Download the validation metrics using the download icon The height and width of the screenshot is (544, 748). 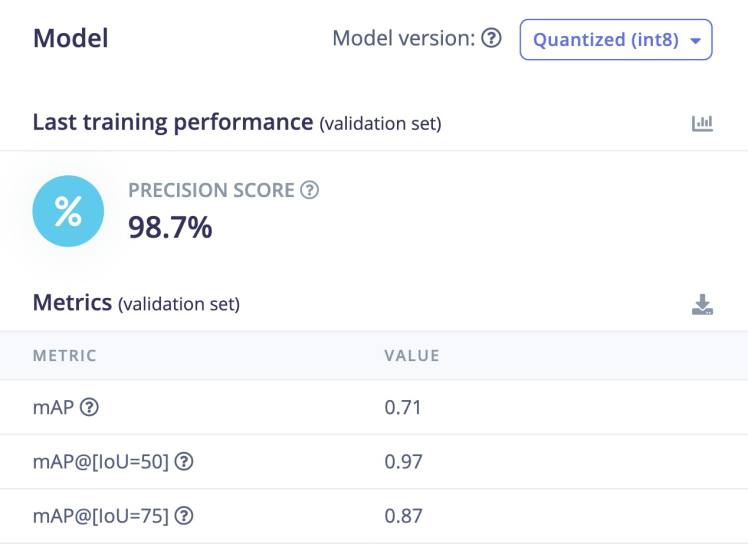coord(702,304)
